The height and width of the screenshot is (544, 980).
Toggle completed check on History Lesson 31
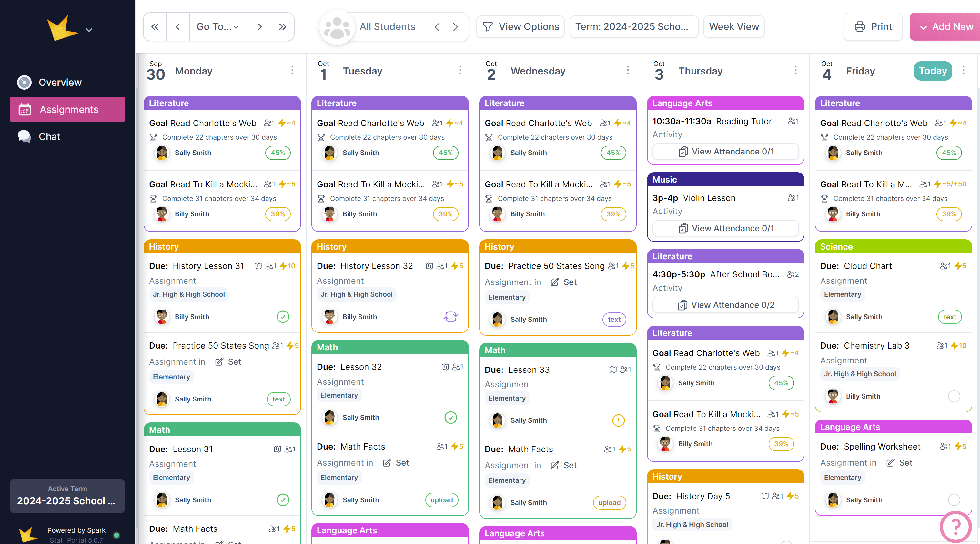coord(283,317)
